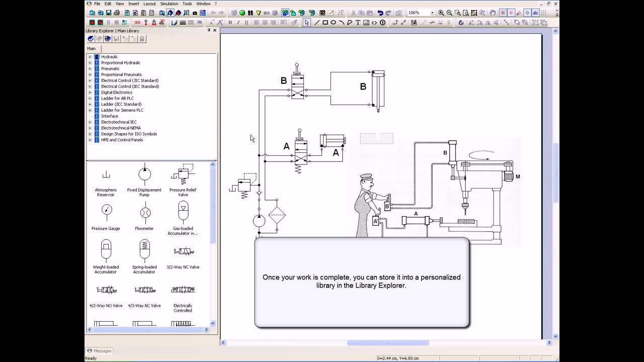Screen dimensions: 644x362
Task: Open the zoom percentage dropdown
Action: click(432, 13)
